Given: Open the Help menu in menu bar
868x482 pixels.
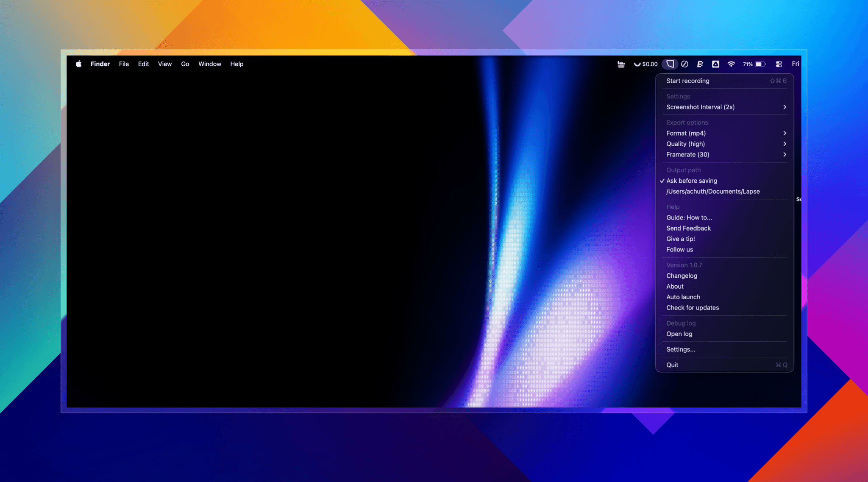Looking at the screenshot, I should click(x=237, y=64).
